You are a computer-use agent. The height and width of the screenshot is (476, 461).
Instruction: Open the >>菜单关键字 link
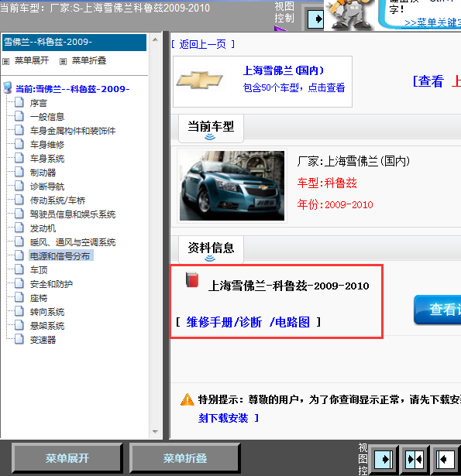(x=433, y=22)
